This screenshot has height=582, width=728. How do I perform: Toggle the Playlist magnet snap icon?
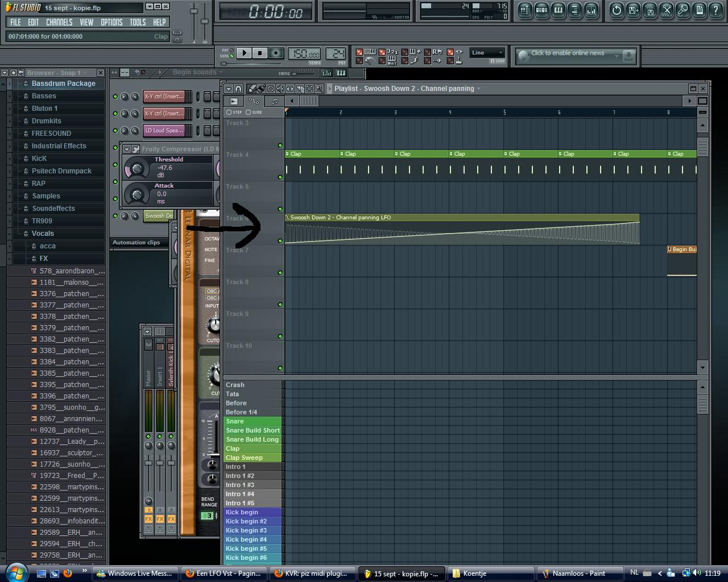coord(238,89)
